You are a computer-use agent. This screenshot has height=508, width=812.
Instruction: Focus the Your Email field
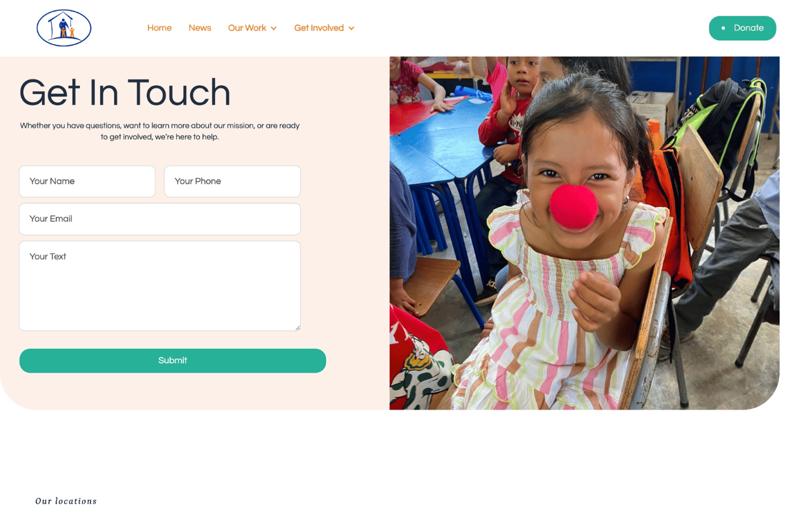[x=160, y=219]
